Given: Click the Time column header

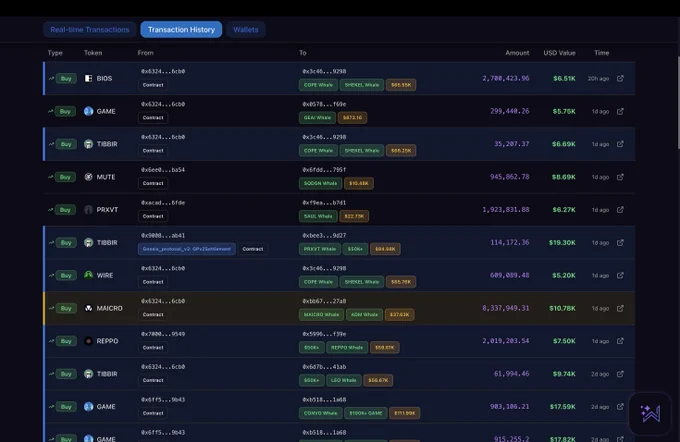Looking at the screenshot, I should [602, 53].
